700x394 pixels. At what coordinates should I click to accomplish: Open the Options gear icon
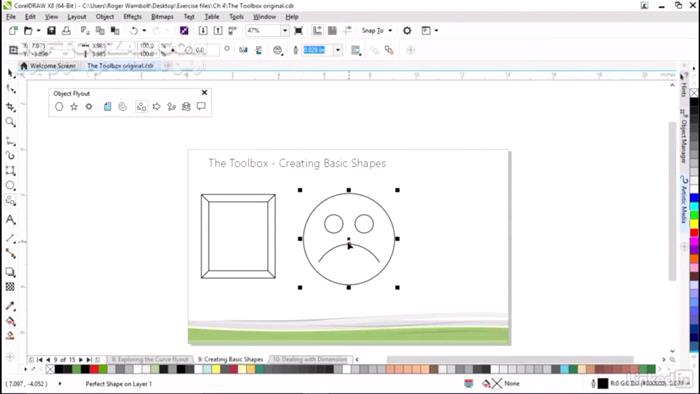click(407, 30)
